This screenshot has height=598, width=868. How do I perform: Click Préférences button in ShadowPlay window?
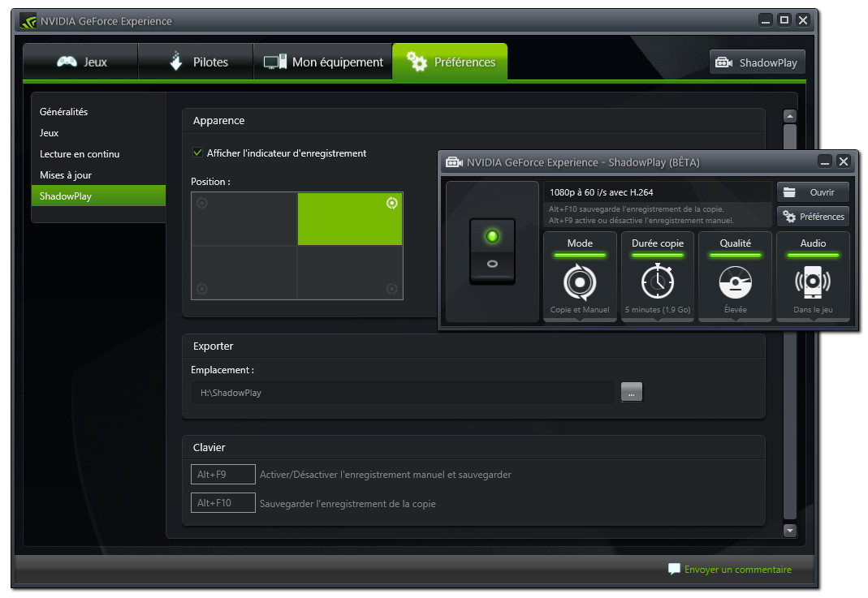813,217
